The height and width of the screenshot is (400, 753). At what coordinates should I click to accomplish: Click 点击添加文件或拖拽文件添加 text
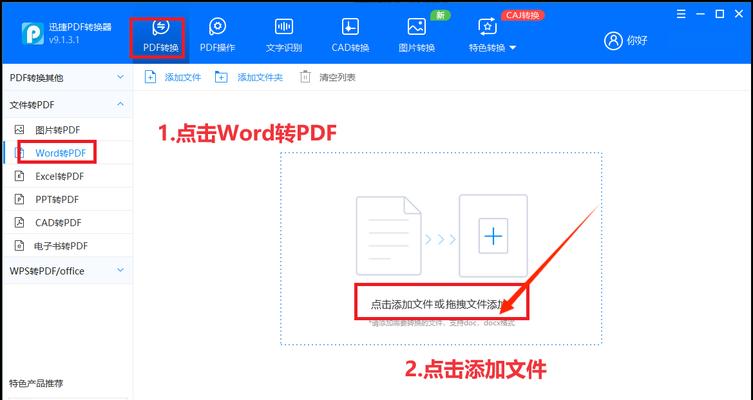point(438,304)
